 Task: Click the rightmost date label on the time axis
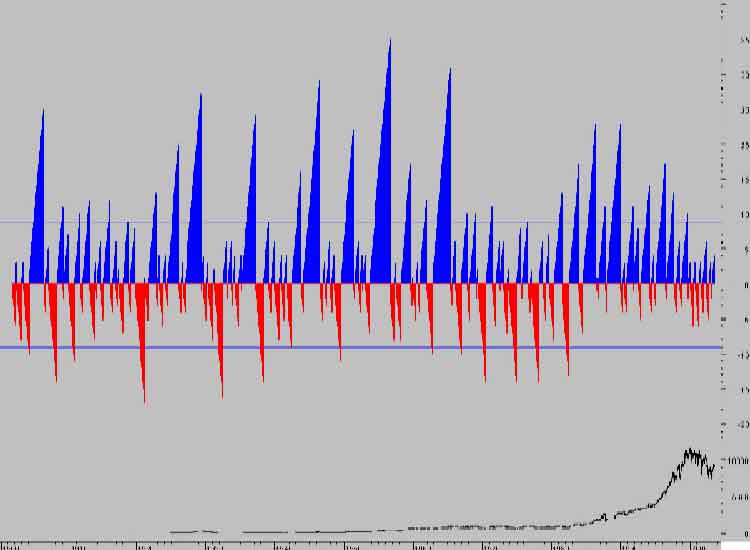[698, 546]
